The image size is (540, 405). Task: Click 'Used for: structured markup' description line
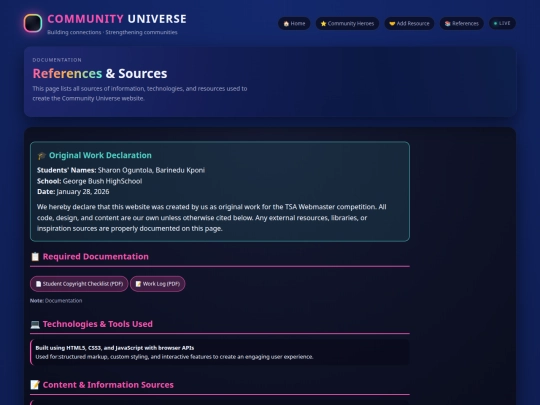pos(174,357)
